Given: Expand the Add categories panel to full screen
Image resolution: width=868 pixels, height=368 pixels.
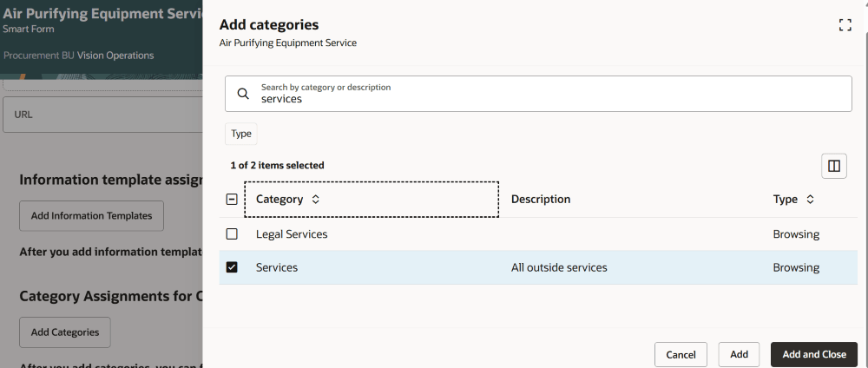Looking at the screenshot, I should [x=845, y=24].
